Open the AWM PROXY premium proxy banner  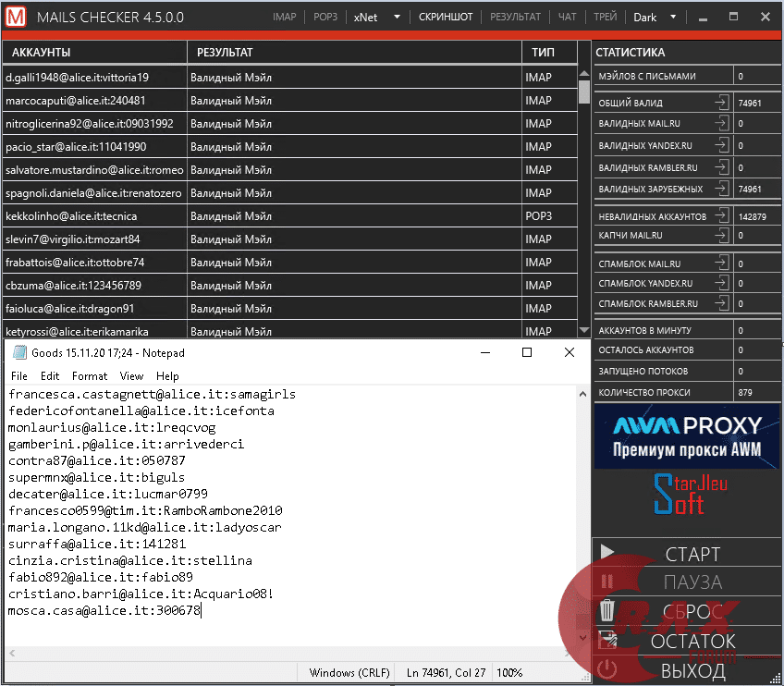[687, 436]
